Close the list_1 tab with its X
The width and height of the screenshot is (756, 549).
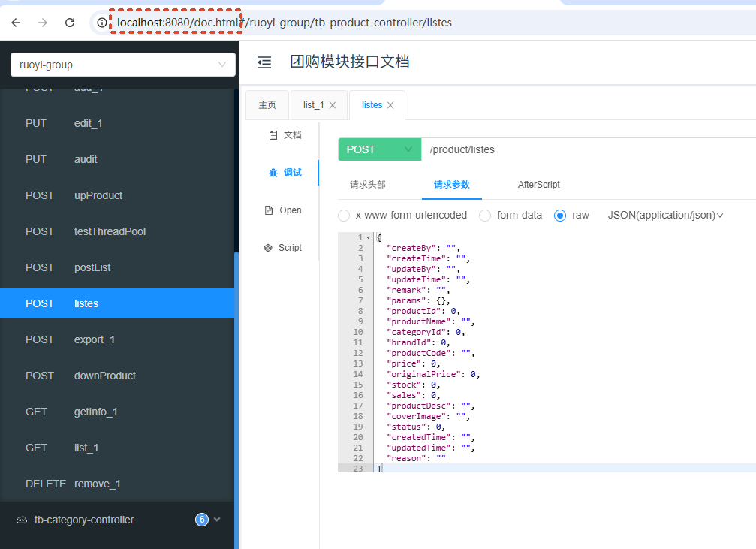coord(333,105)
